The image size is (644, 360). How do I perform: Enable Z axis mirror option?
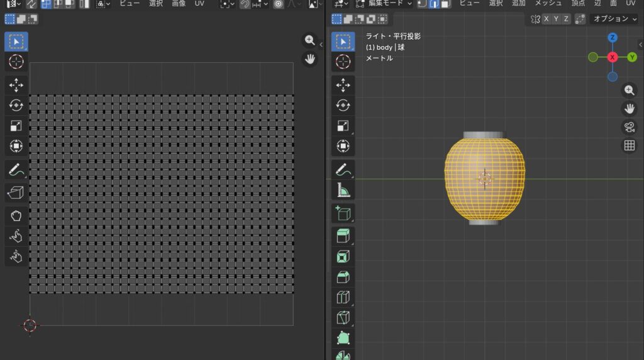pos(567,19)
